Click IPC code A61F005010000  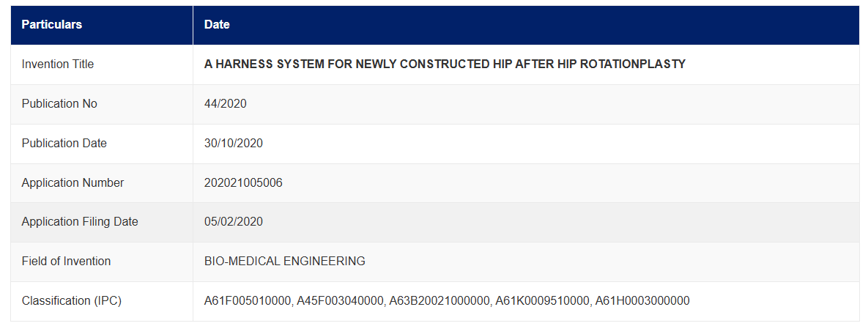click(x=248, y=301)
